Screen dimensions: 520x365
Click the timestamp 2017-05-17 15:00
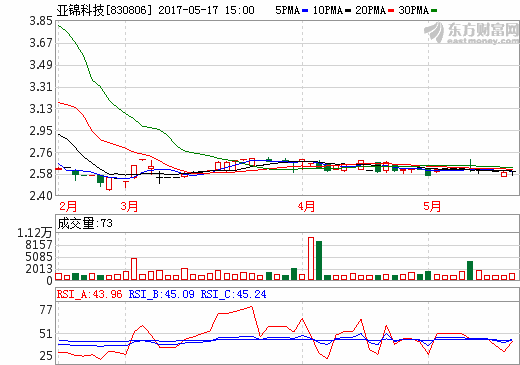point(206,10)
